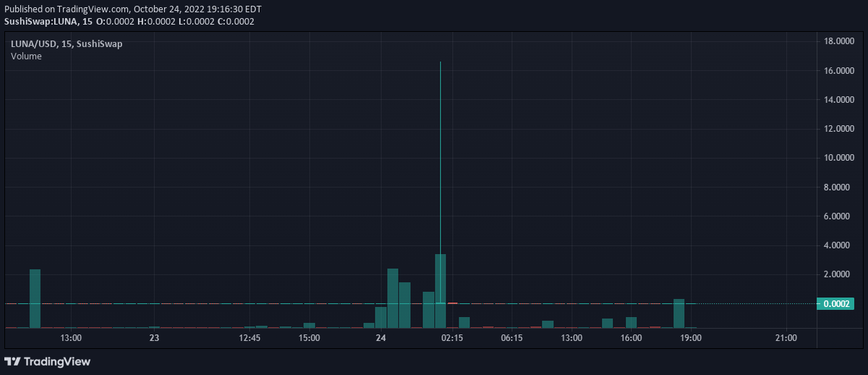This screenshot has width=868, height=375.
Task: Click the 18.0000 price axis label
Action: 840,42
